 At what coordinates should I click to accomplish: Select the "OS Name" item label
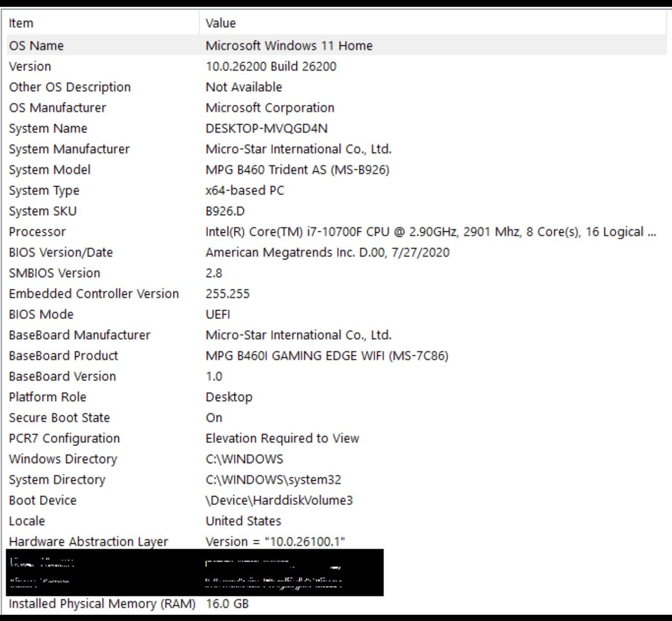click(36, 45)
